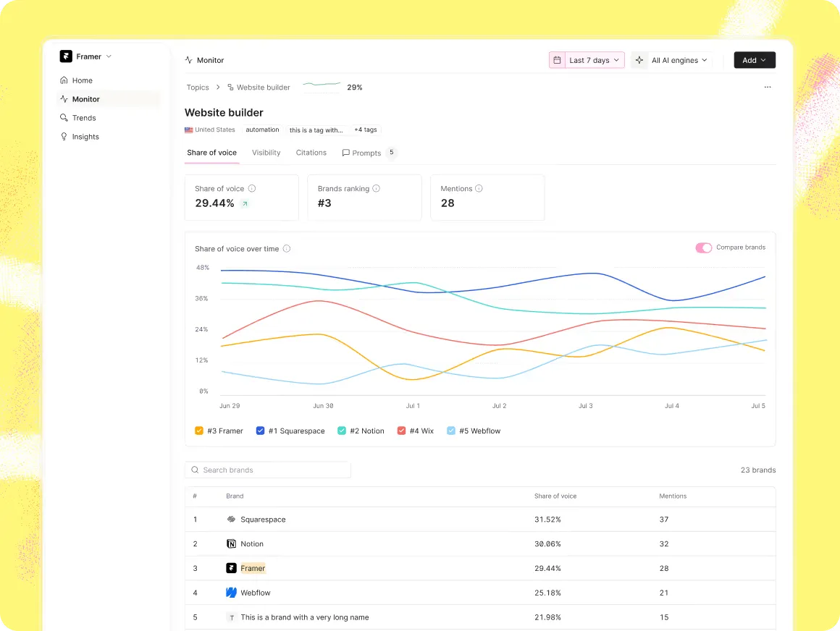Open the Squarespace brand row name
Screen dimensions: 840x631
263,519
